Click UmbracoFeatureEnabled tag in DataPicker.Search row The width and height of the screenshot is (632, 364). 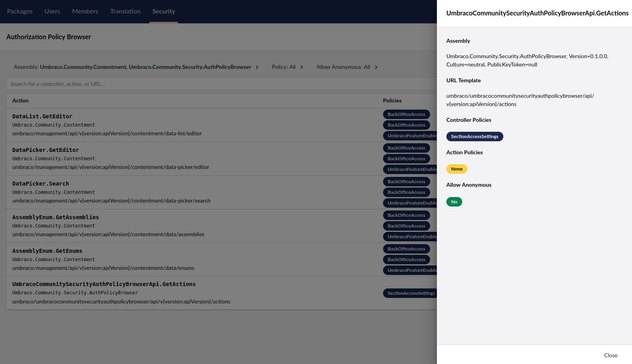410,203
